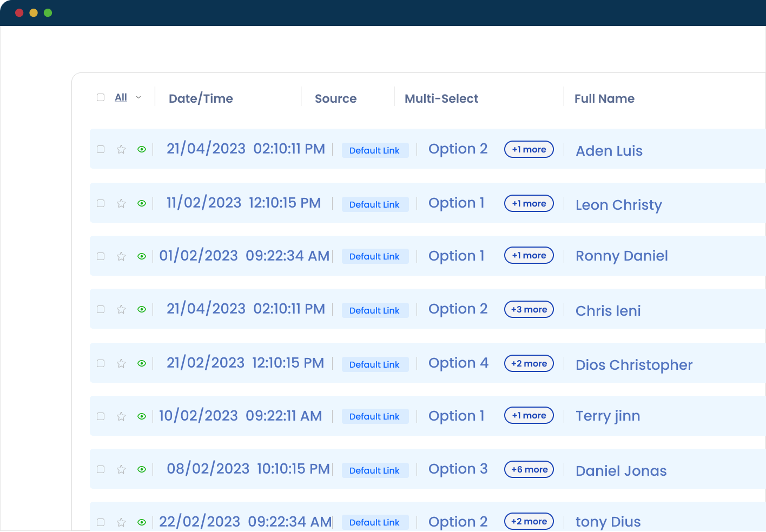Check the Ronny Daniel row checkbox

101,256
